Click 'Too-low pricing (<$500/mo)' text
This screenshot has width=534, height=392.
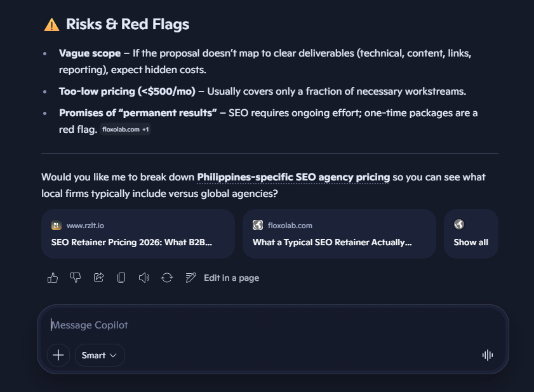point(128,91)
